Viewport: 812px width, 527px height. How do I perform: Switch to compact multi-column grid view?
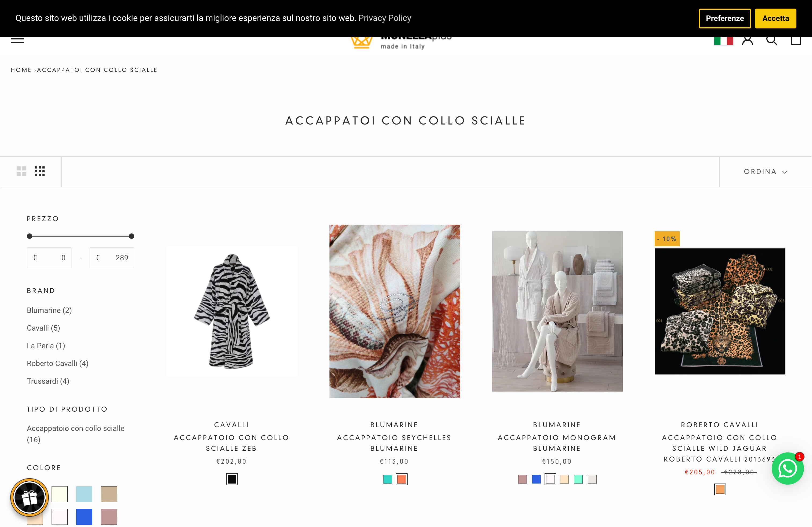point(39,171)
